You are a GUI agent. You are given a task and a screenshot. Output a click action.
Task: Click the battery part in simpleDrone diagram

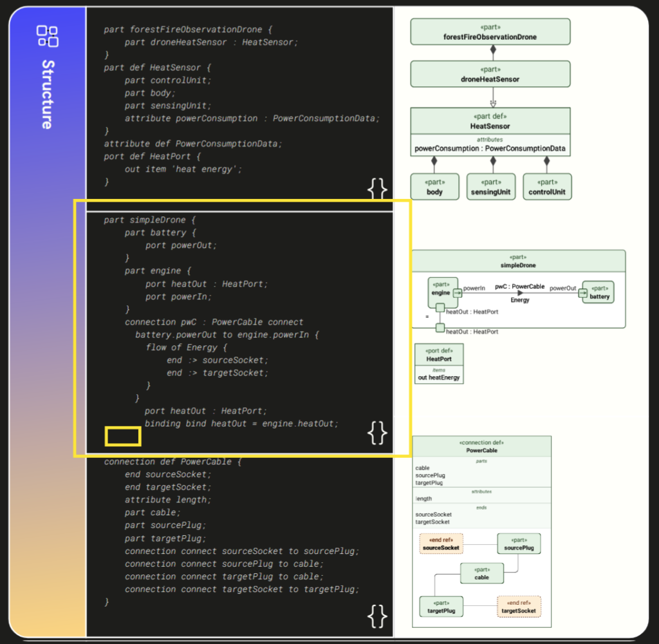pos(599,292)
